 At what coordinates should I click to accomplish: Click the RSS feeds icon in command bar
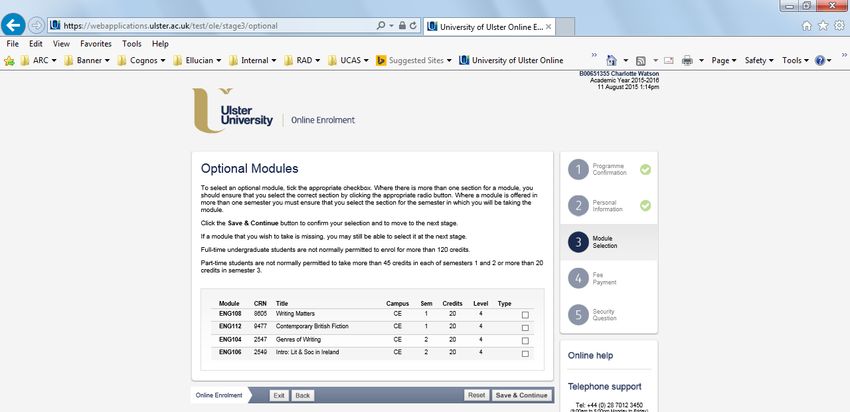pyautogui.click(x=640, y=61)
